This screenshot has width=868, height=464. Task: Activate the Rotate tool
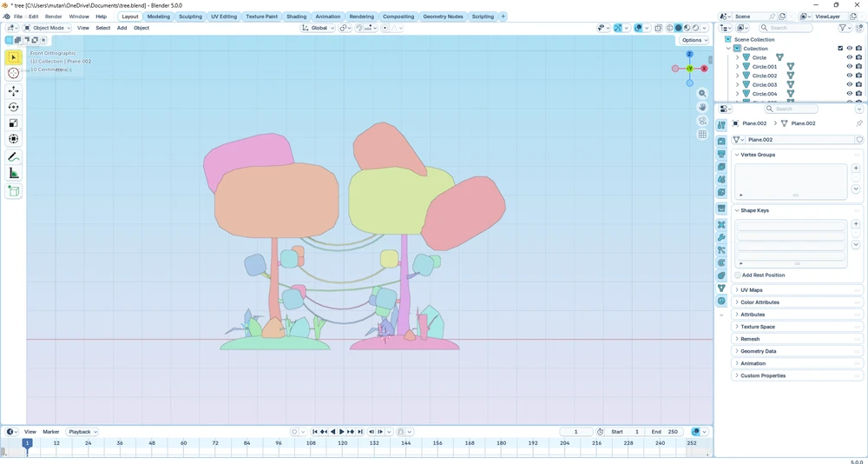[x=13, y=107]
